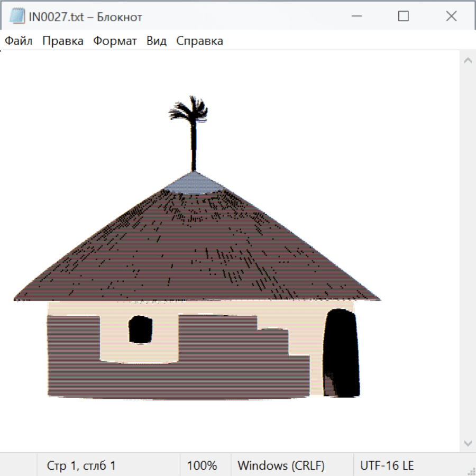Click the scroll up arrow
Viewport: 476px width, 476px height.
(468, 61)
